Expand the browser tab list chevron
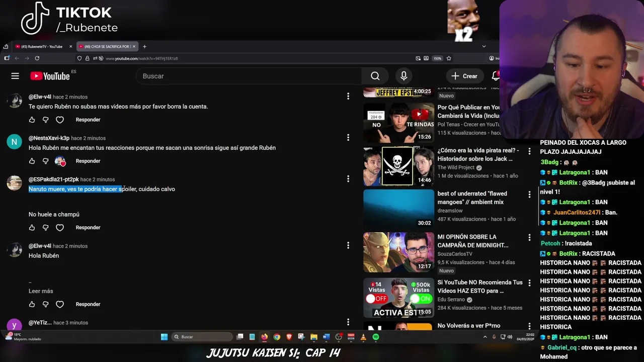 [484, 46]
